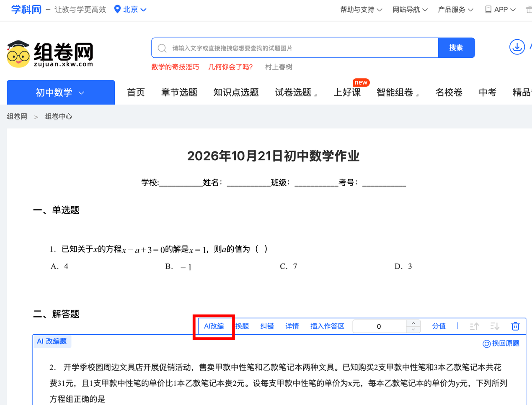Viewport: 532px width, 405px height.
Task: Click the phone icon next to APP
Action: [x=488, y=9]
